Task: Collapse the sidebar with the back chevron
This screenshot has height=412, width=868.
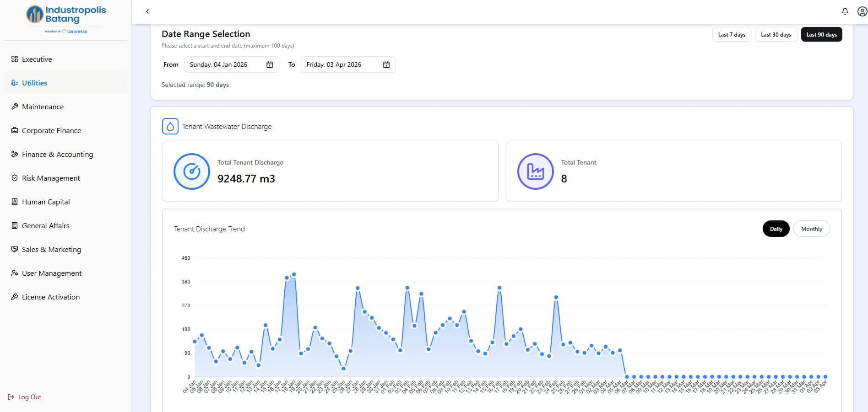Action: coord(147,11)
